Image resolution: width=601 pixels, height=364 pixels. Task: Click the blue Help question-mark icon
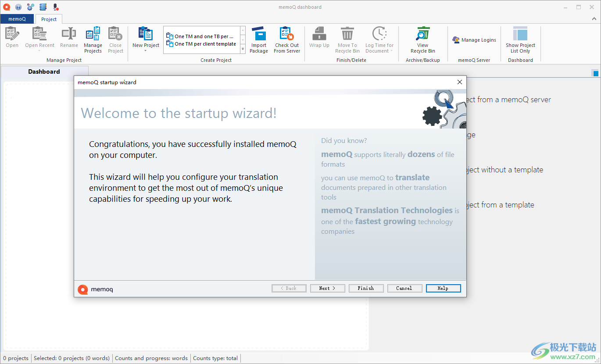click(x=18, y=7)
